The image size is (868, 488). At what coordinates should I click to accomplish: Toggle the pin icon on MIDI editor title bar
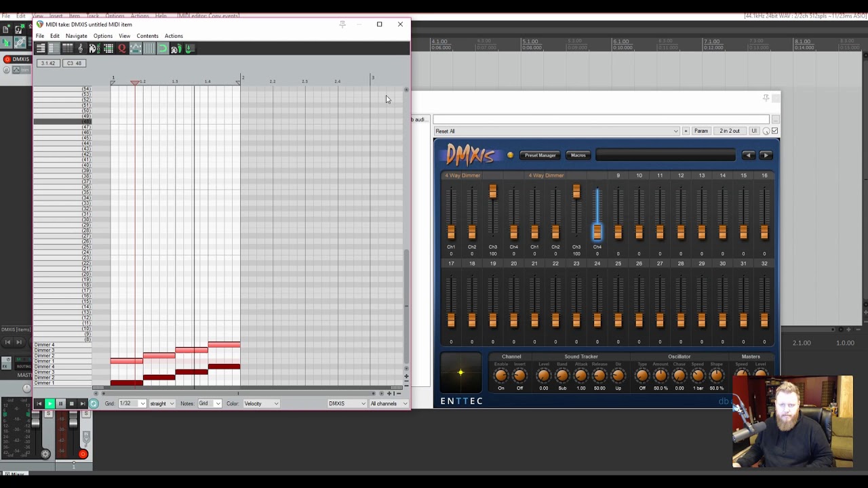coord(342,24)
